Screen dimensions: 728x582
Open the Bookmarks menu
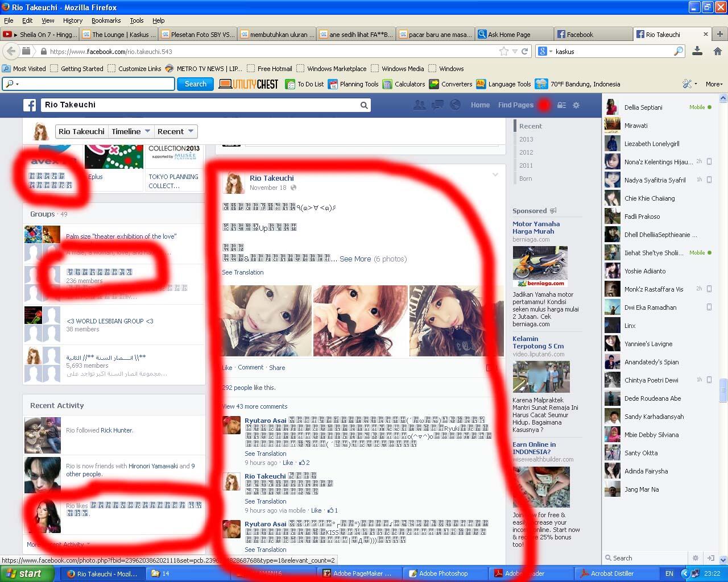106,20
